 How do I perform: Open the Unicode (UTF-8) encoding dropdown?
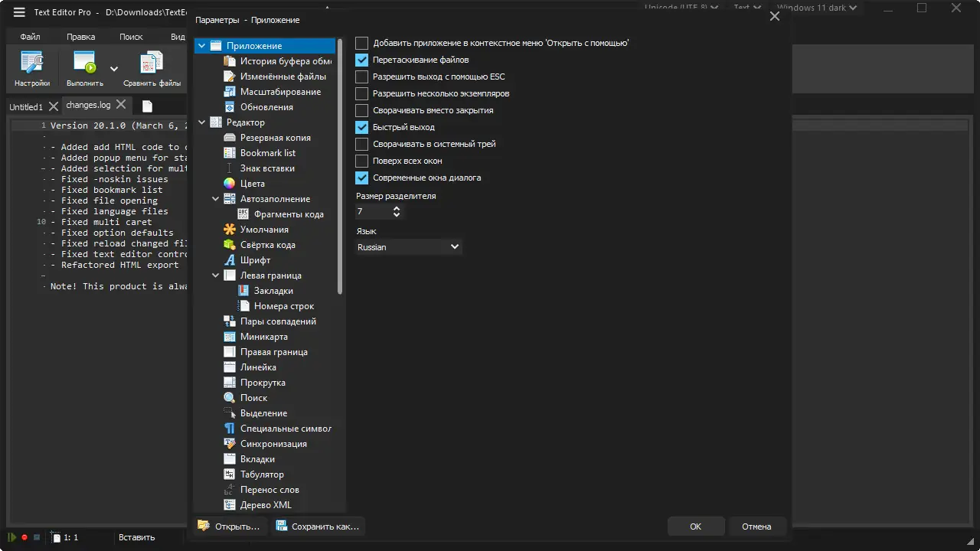click(x=681, y=8)
